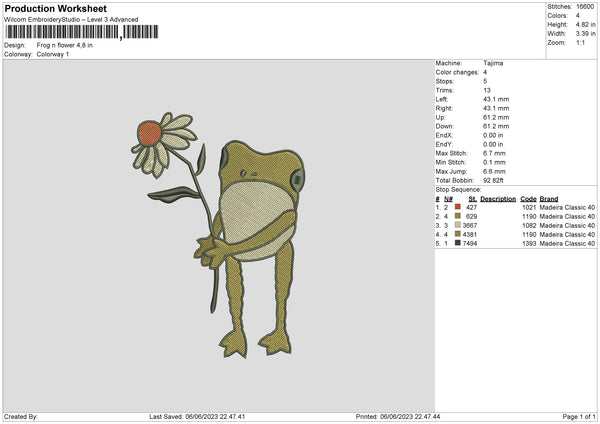Viewport: 600px width, 424px height.
Task: Click 'Wilcom EmbroideryStudio – Level 3 Advanced' text
Action: pos(71,20)
